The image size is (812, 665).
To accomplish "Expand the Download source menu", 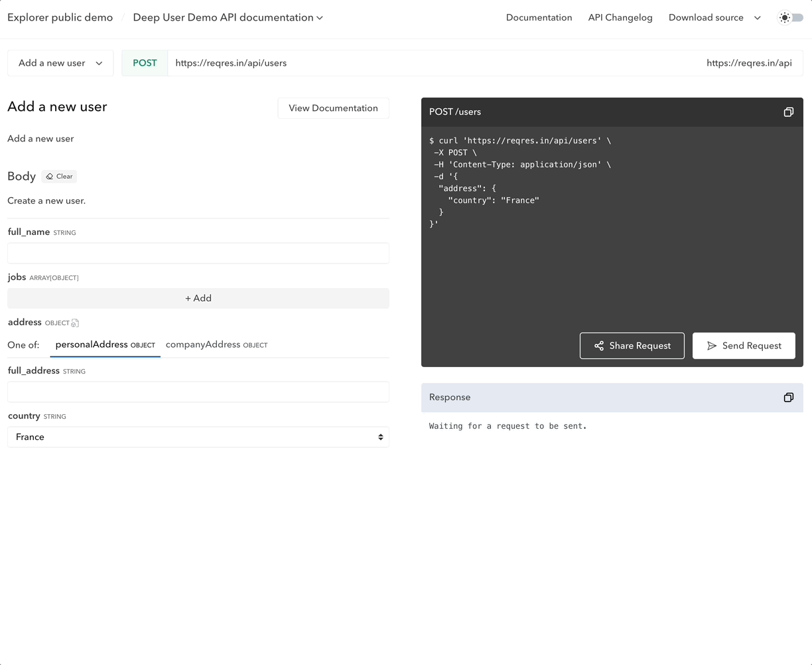I will [x=714, y=18].
